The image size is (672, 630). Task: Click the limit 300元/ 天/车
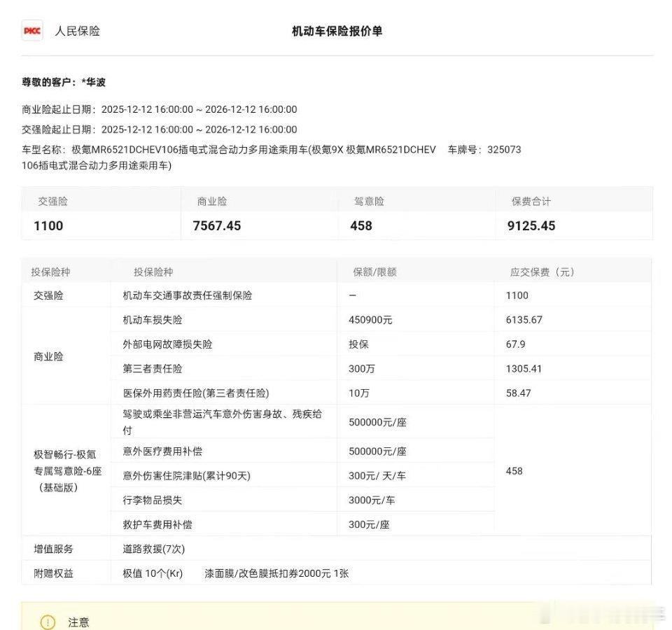click(x=377, y=476)
